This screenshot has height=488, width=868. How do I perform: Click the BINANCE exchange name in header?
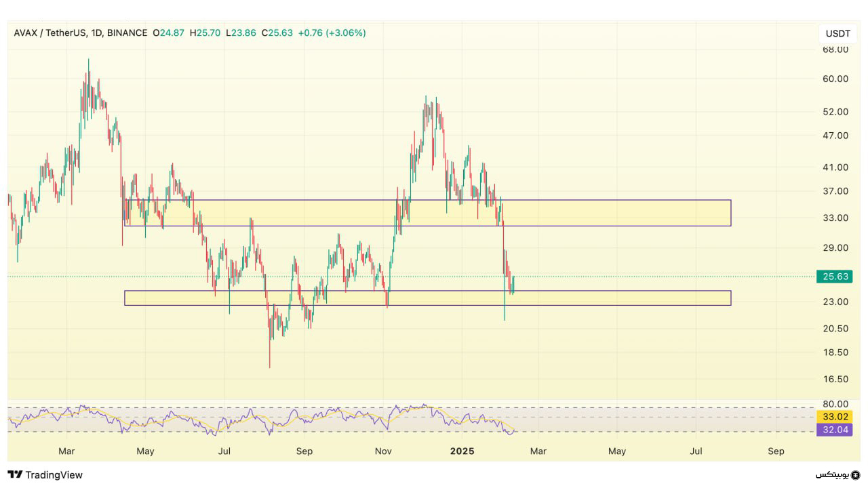click(127, 33)
